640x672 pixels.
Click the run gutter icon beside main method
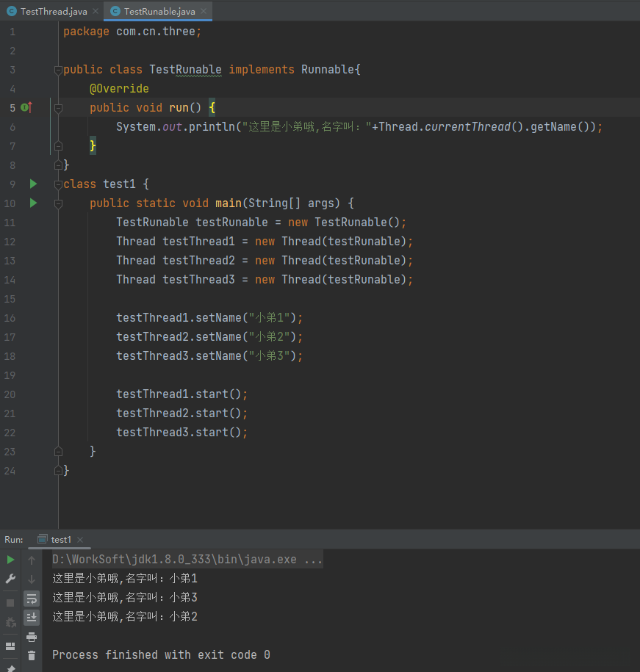(33, 203)
